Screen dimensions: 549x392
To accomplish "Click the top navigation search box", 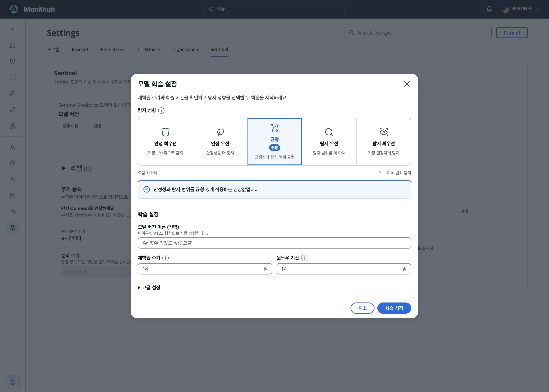I will click(x=274, y=9).
